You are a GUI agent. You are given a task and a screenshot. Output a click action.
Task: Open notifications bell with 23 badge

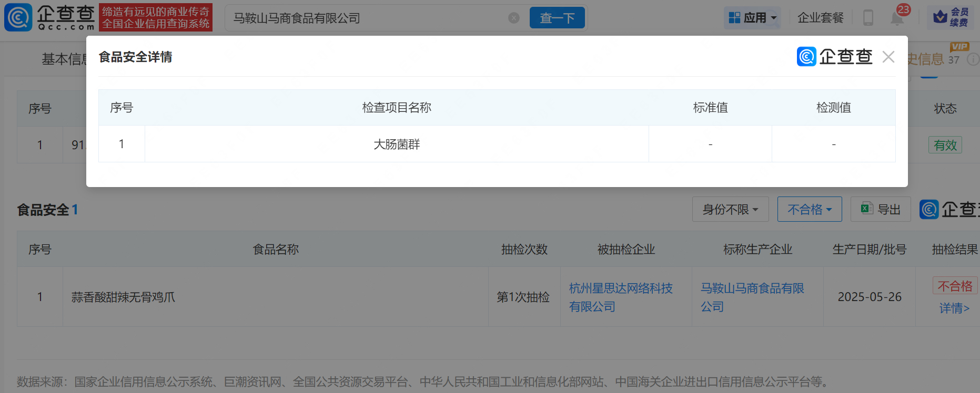point(897,18)
